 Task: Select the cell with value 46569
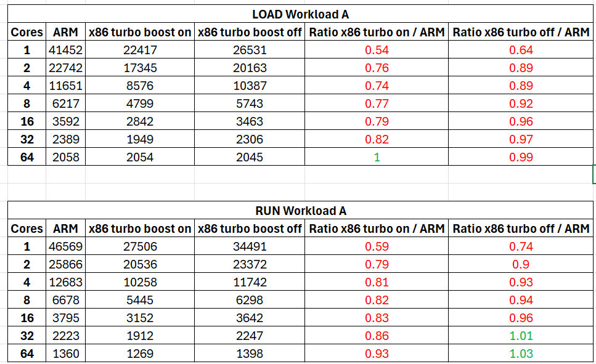coord(65,246)
